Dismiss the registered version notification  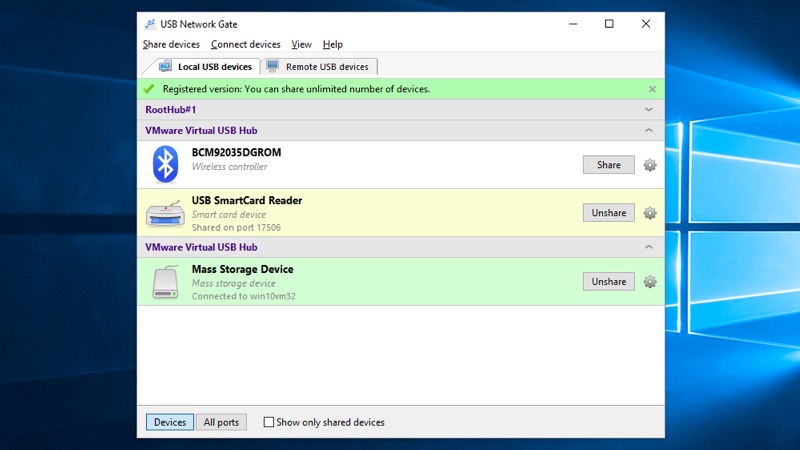[x=652, y=89]
